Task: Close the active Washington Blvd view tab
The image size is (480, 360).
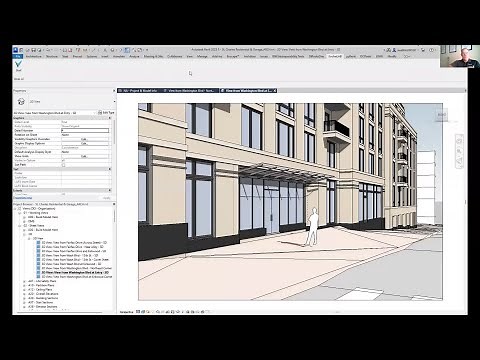Action: click(275, 90)
